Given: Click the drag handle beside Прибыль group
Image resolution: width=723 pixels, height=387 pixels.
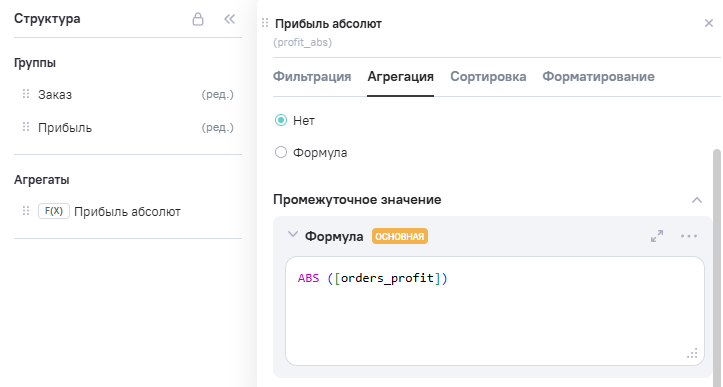Looking at the screenshot, I should pyautogui.click(x=26, y=127).
